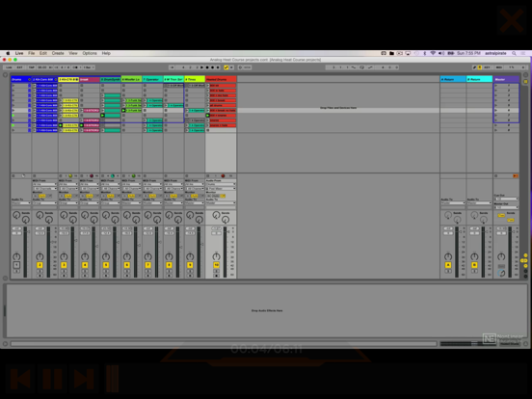The image size is (532, 399).
Task: Click Send A knob on Drums track
Action: [16, 215]
